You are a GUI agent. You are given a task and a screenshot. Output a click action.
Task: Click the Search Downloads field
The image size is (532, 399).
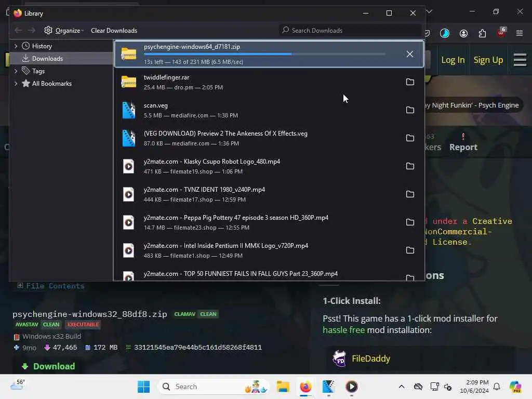point(350,31)
